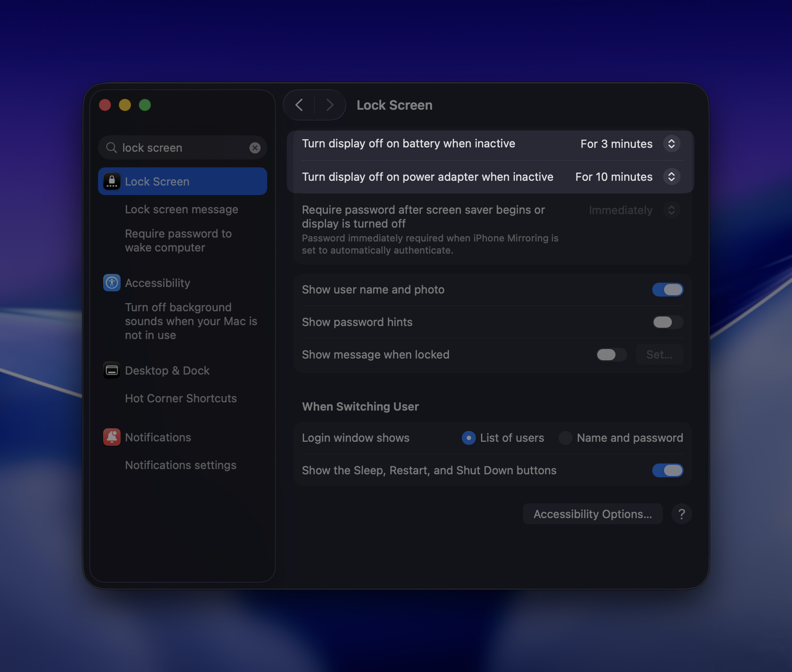Clear the search field with X icon
792x672 pixels.
tap(255, 148)
